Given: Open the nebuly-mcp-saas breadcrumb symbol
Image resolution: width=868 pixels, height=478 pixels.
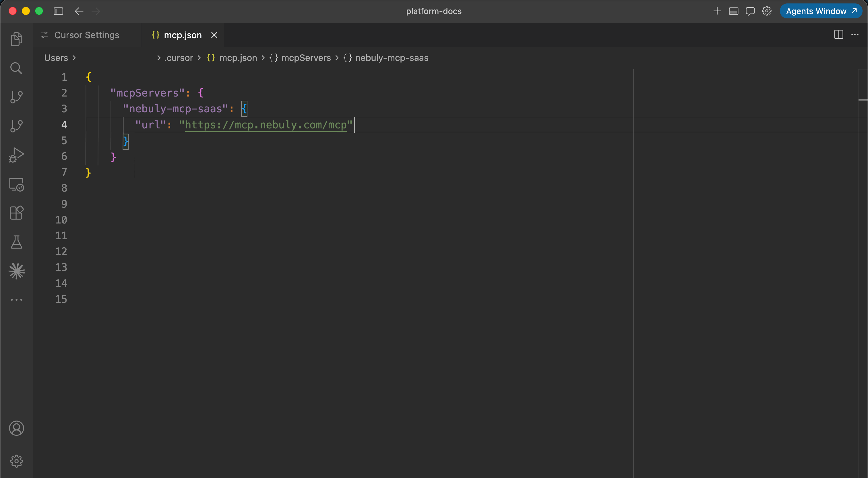Looking at the screenshot, I should click(392, 58).
